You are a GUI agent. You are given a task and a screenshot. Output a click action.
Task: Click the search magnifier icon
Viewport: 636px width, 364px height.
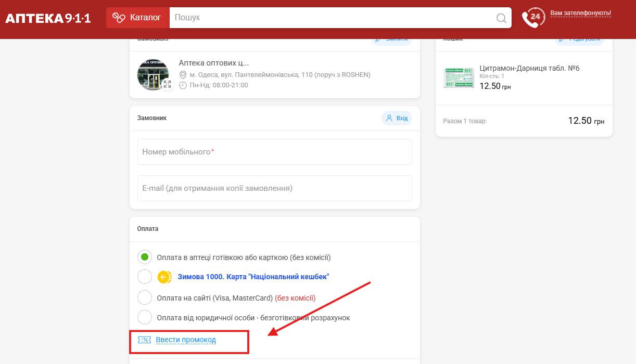[x=501, y=18]
